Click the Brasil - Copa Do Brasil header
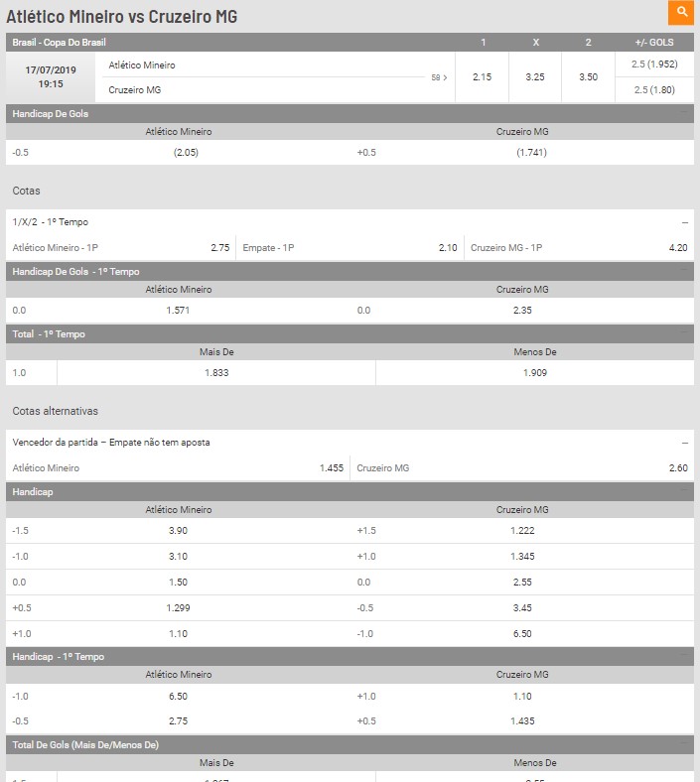The image size is (700, 782). tap(59, 43)
